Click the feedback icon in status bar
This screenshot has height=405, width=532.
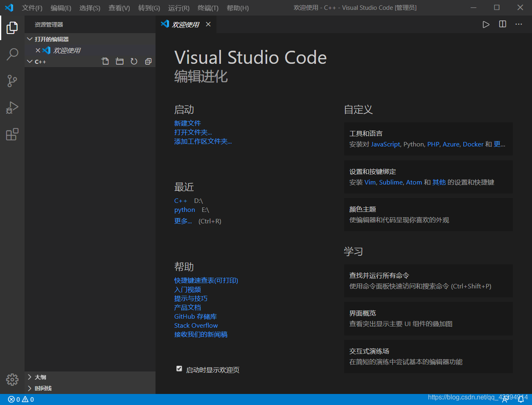pos(505,400)
